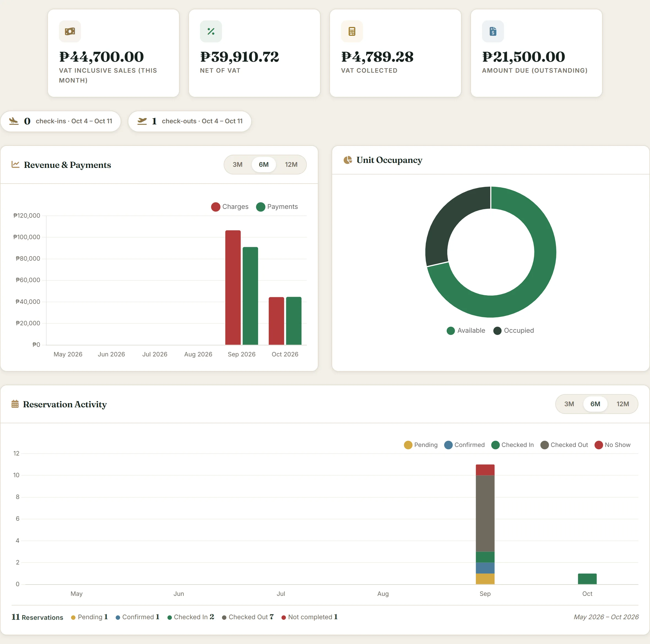Screen dimensions: 650x644
Task: Click the ₱39,910.72 net value
Action: (x=240, y=57)
